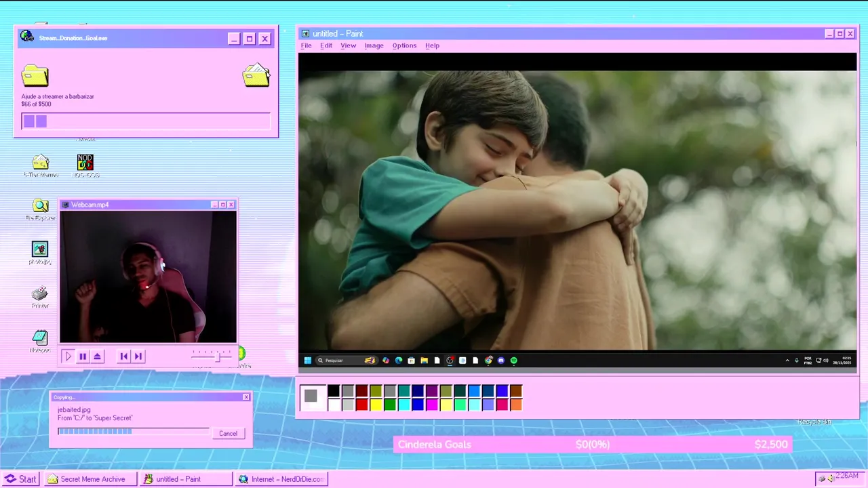This screenshot has width=868, height=488.
Task: Click the webcam video in the Webcam.mp4 window
Action: coord(149,277)
